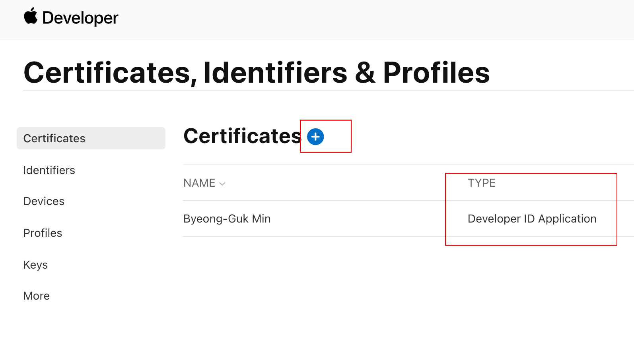Add a new certificate with plus icon

[x=315, y=137]
